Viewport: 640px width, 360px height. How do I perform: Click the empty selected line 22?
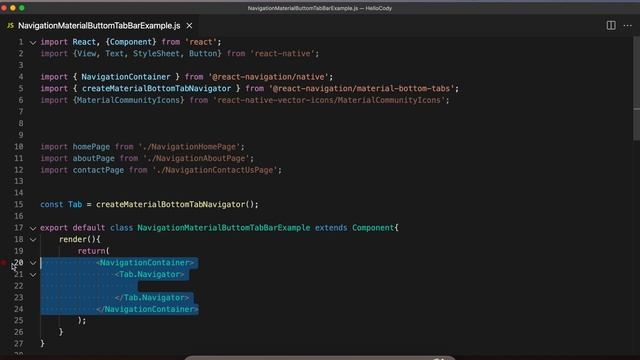pos(89,286)
